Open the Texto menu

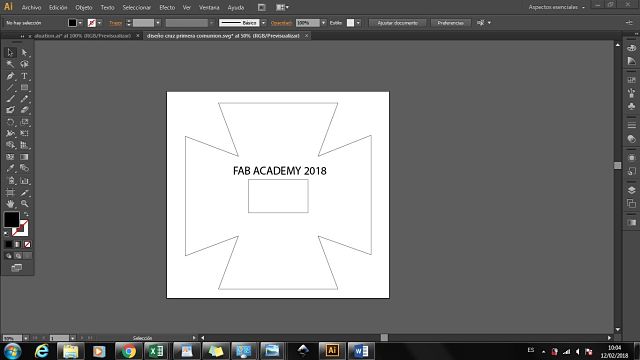coord(107,7)
